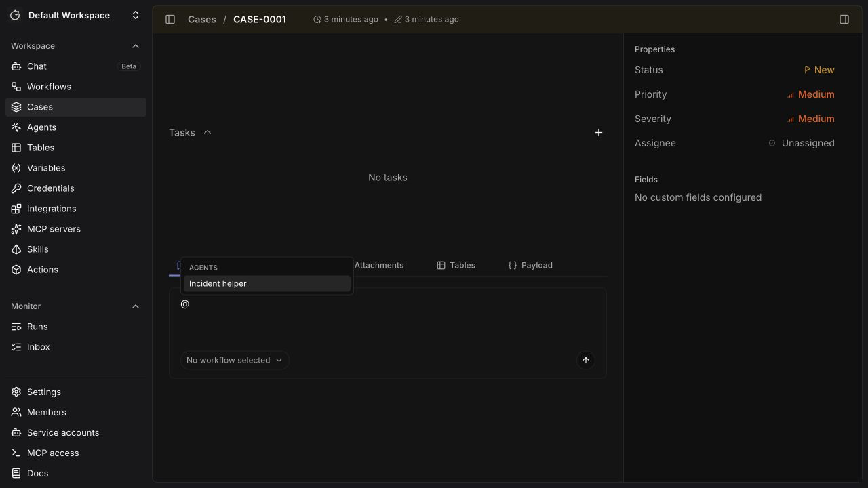
Task: Change the Assignee from Unassigned
Action: tap(802, 143)
